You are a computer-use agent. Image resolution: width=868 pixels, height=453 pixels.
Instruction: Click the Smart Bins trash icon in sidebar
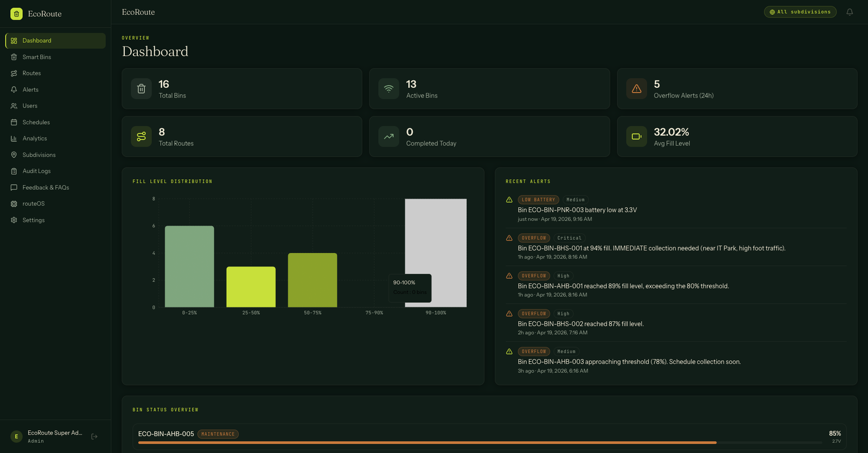[14, 57]
